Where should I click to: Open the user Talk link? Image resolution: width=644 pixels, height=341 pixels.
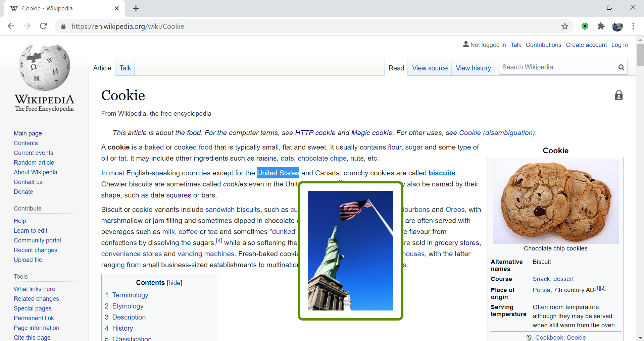pos(516,45)
